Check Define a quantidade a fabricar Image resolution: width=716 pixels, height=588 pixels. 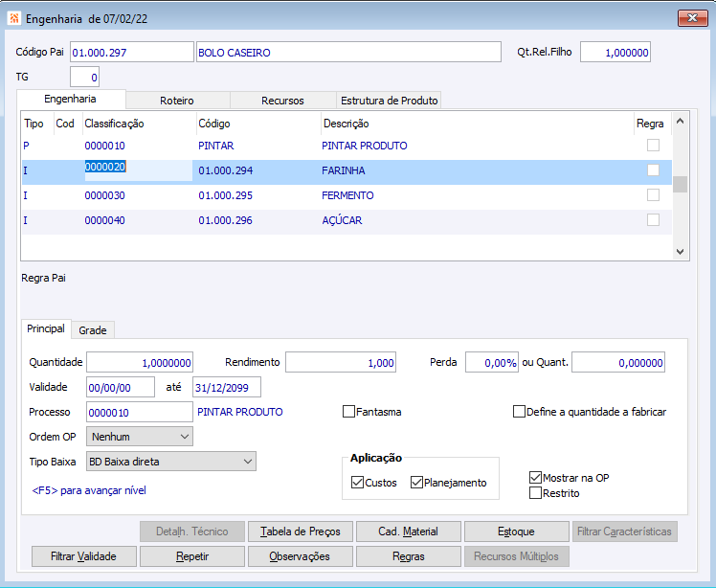(520, 412)
